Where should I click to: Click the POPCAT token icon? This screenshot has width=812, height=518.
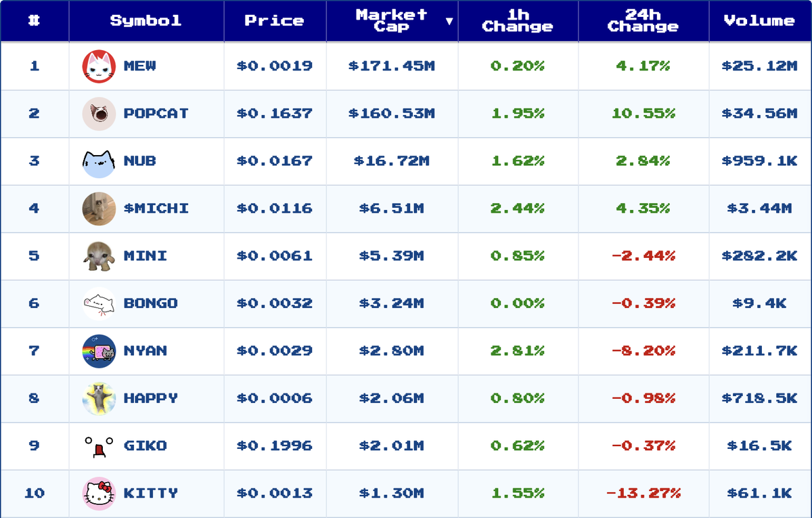pyautogui.click(x=99, y=114)
